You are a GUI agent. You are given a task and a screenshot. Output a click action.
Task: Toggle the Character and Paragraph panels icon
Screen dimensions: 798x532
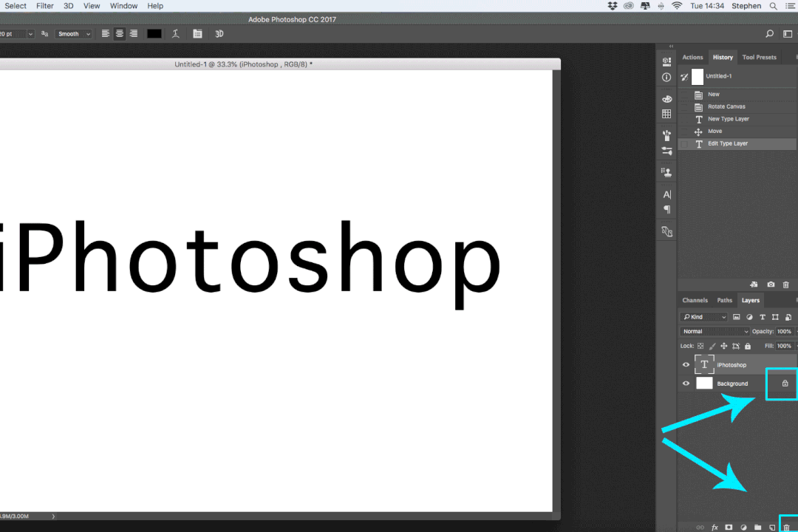(197, 33)
